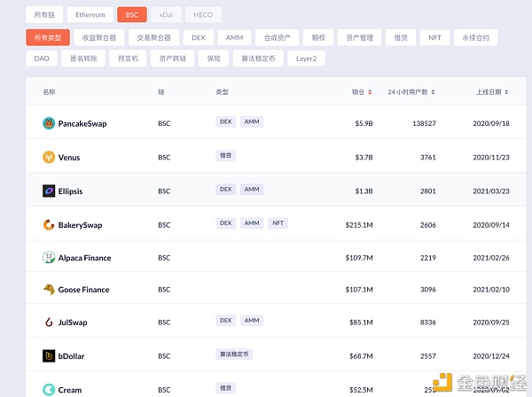
Task: Filter by 保险 type
Action: (214, 58)
